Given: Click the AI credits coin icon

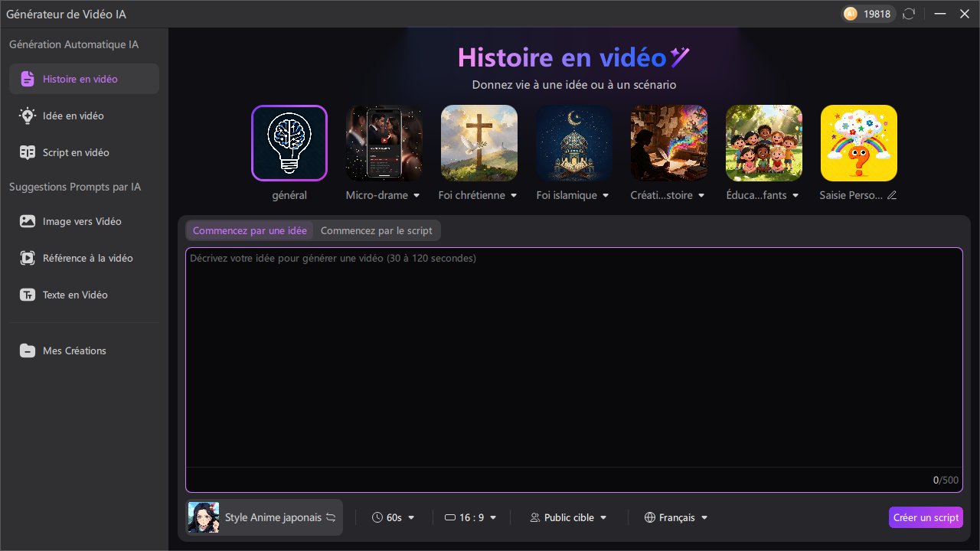Looking at the screenshot, I should pyautogui.click(x=850, y=14).
